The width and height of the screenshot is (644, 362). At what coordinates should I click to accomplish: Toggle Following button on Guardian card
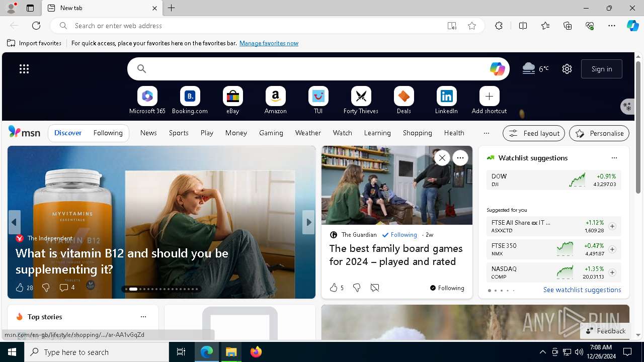[x=447, y=288]
